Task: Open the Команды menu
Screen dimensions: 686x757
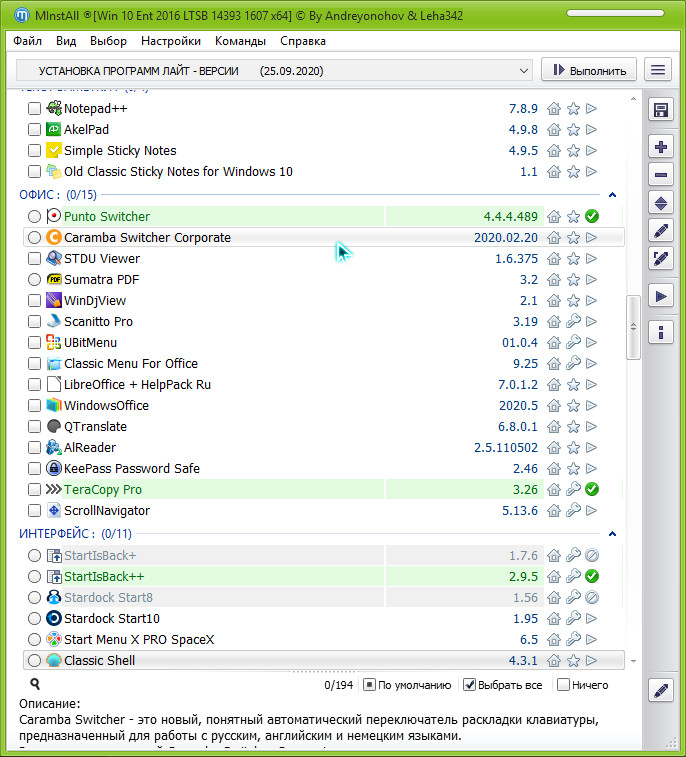Action: 240,41
